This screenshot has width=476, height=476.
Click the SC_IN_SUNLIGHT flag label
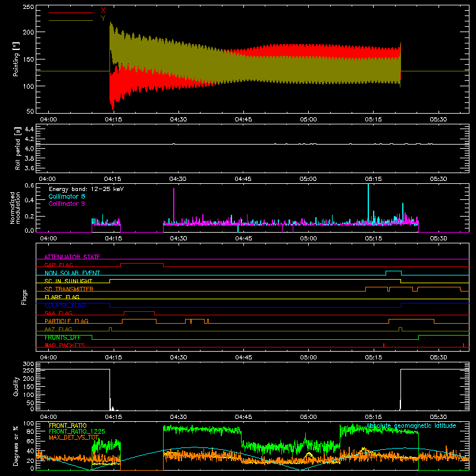(x=68, y=281)
